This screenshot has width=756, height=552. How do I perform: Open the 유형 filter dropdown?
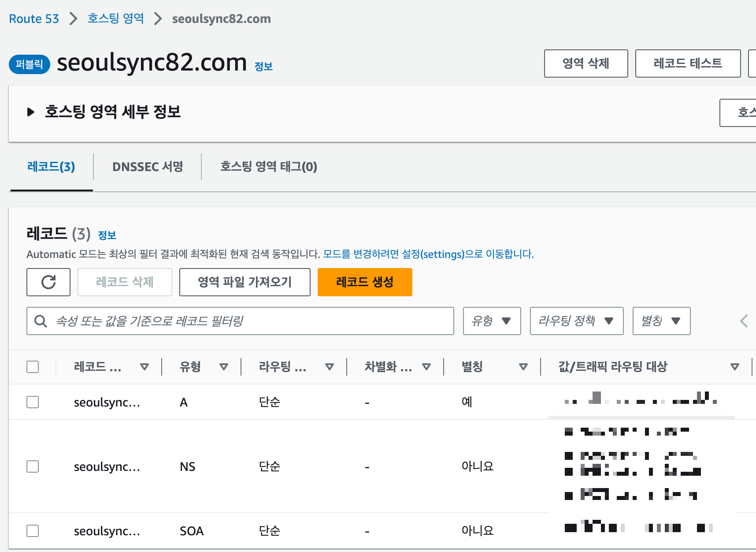[x=492, y=321]
